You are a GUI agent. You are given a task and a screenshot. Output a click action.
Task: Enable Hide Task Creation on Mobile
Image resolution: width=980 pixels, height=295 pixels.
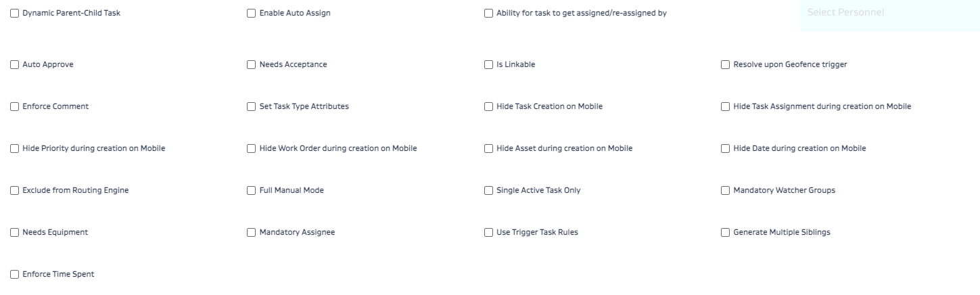click(489, 107)
